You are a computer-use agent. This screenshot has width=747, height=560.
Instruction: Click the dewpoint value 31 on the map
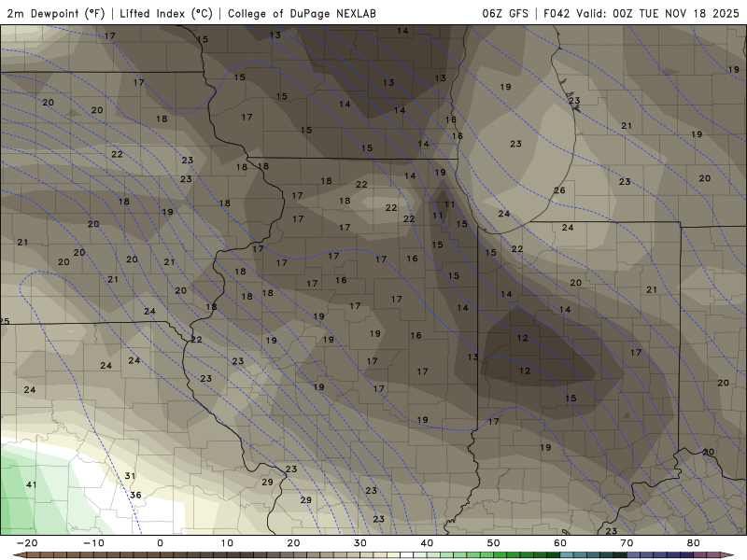(x=130, y=476)
